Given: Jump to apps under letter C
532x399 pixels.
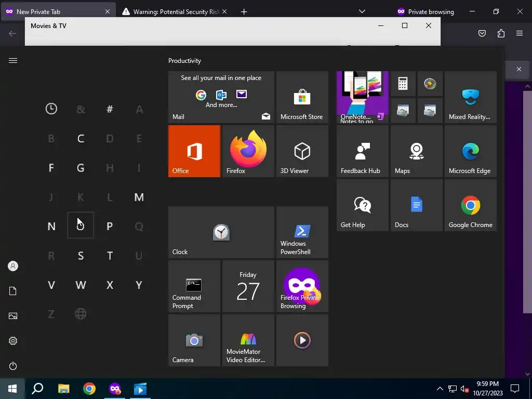Looking at the screenshot, I should tap(81, 138).
